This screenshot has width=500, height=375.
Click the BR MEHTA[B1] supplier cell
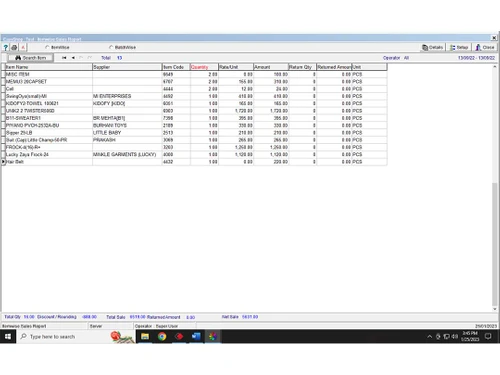pos(127,118)
